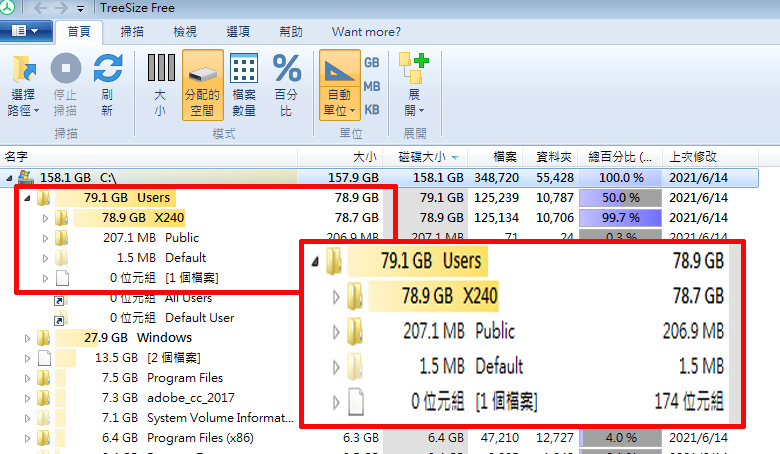Open the Want more? tab
Screen dimensions: 780x454
[x=366, y=32]
